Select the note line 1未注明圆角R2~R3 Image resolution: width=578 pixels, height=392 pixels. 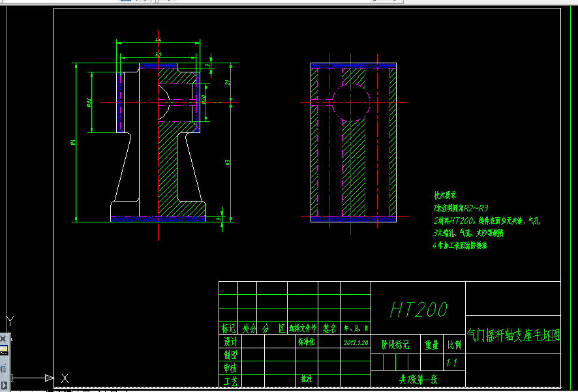point(461,208)
